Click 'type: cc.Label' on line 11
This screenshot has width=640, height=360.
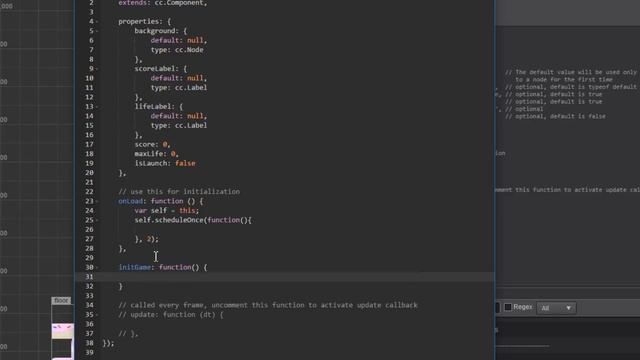coord(179,88)
